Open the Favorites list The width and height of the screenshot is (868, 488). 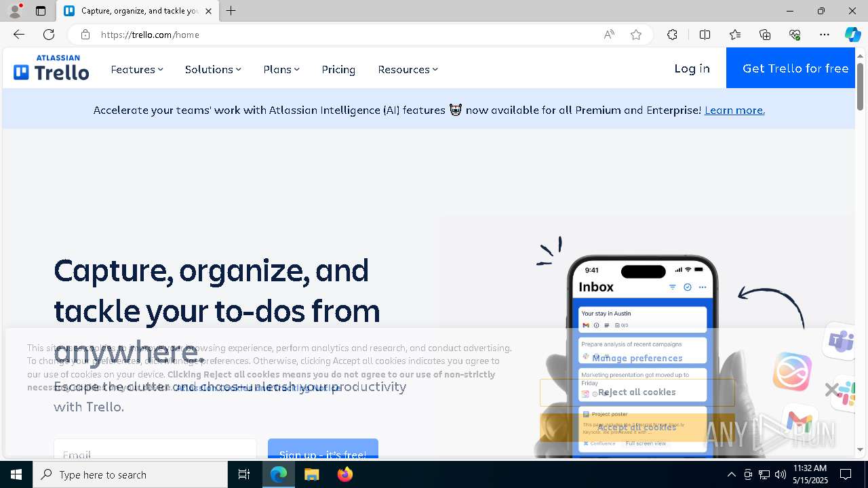[x=735, y=35]
